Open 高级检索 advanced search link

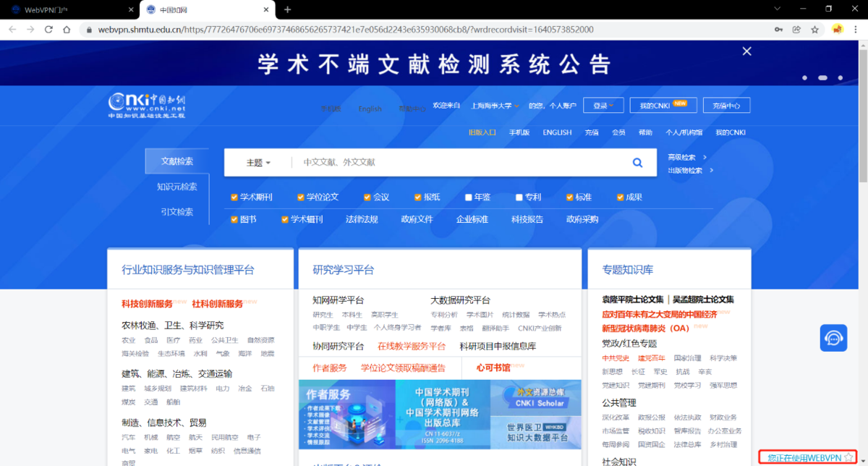pos(686,157)
